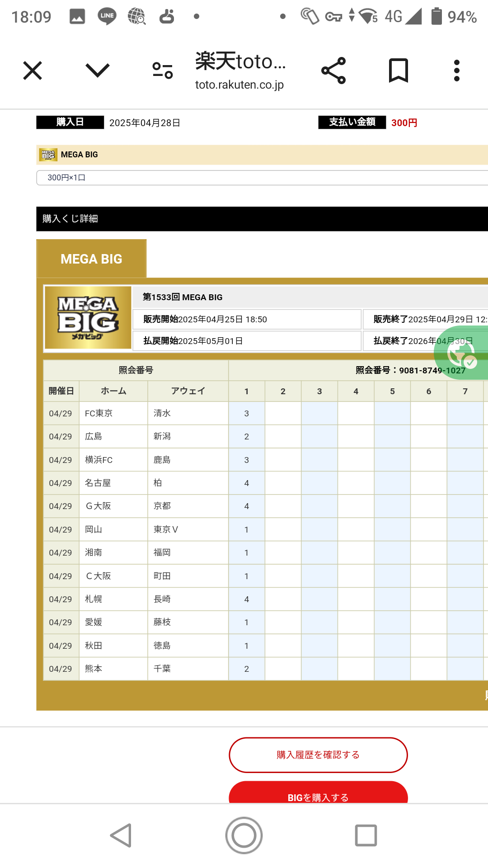This screenshot has width=488, height=868.
Task: Tap the 購入日 black label
Action: pyautogui.click(x=70, y=122)
